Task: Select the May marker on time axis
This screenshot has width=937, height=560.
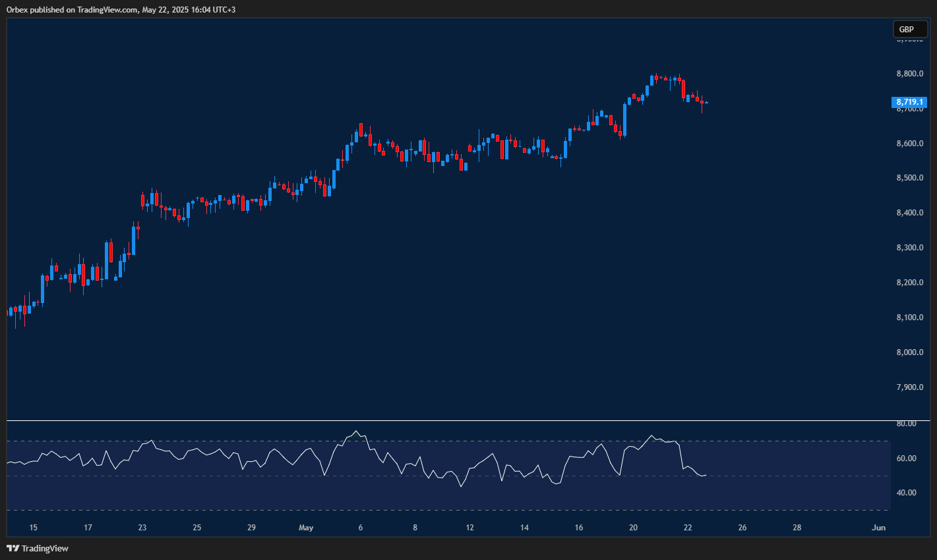Action: (x=306, y=528)
